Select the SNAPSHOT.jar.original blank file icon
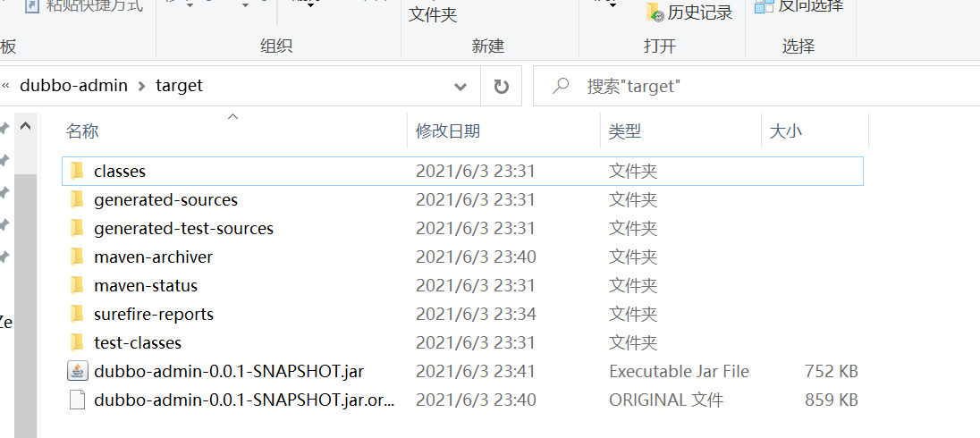980x438 pixels. [77, 400]
